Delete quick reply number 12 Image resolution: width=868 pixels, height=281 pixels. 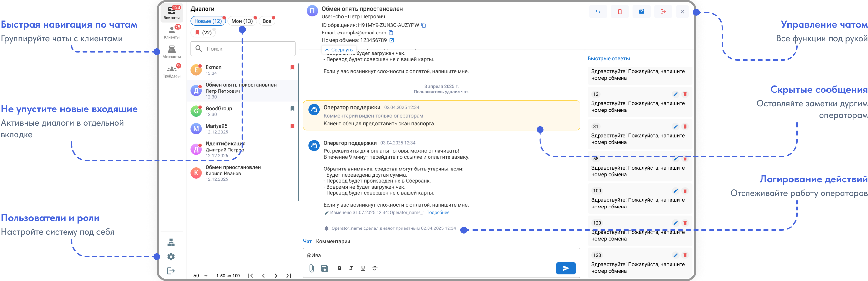pos(685,94)
